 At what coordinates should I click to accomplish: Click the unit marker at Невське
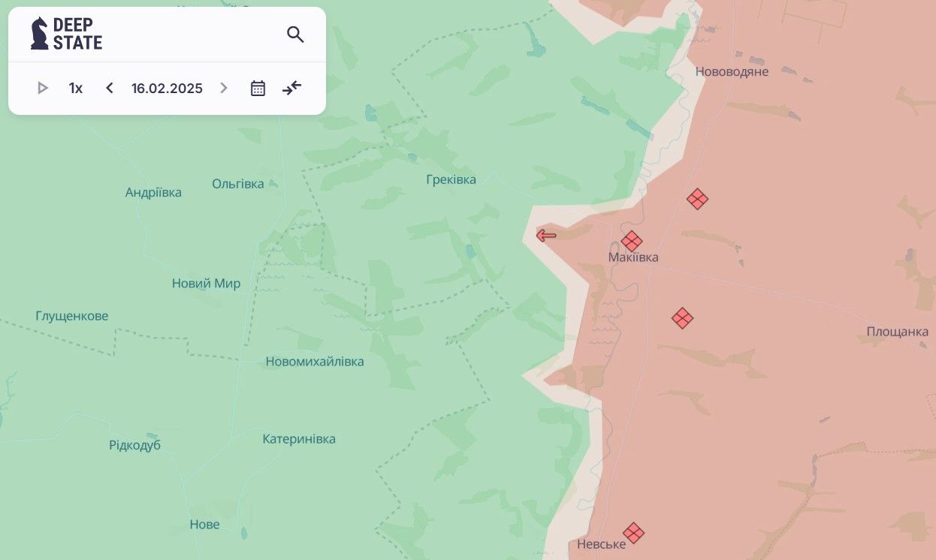coord(633,532)
